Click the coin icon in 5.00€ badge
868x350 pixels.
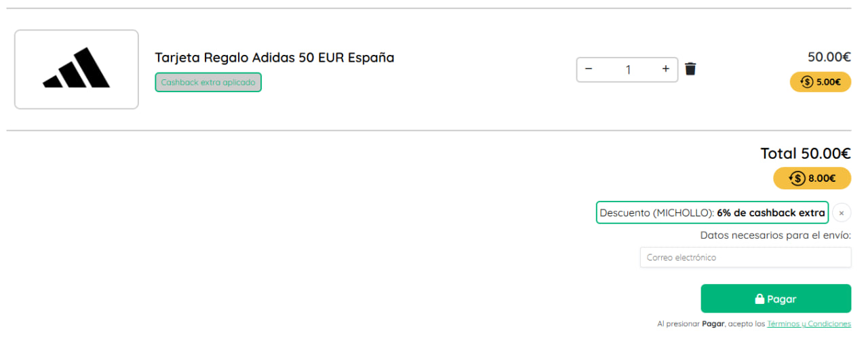click(807, 82)
